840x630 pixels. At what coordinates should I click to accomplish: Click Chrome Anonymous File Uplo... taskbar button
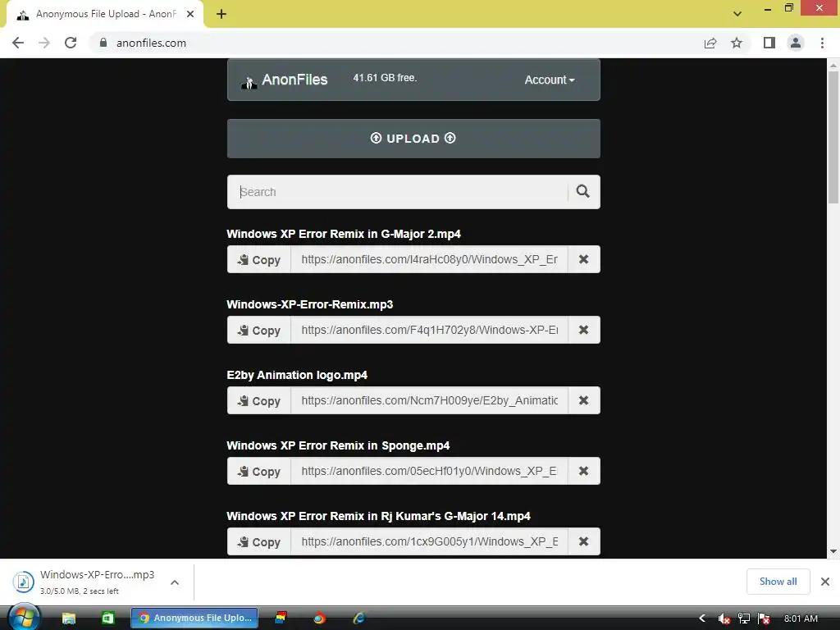194,619
